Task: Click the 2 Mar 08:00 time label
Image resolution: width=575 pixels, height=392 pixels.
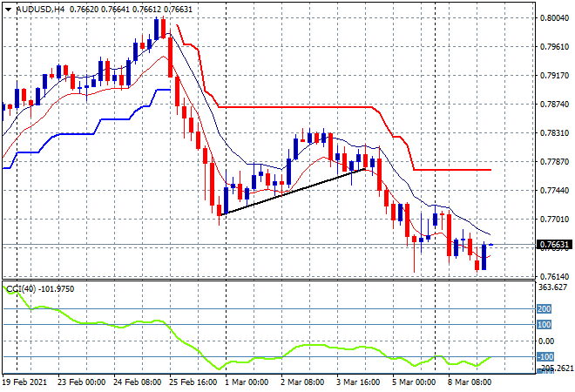Action: (302, 382)
